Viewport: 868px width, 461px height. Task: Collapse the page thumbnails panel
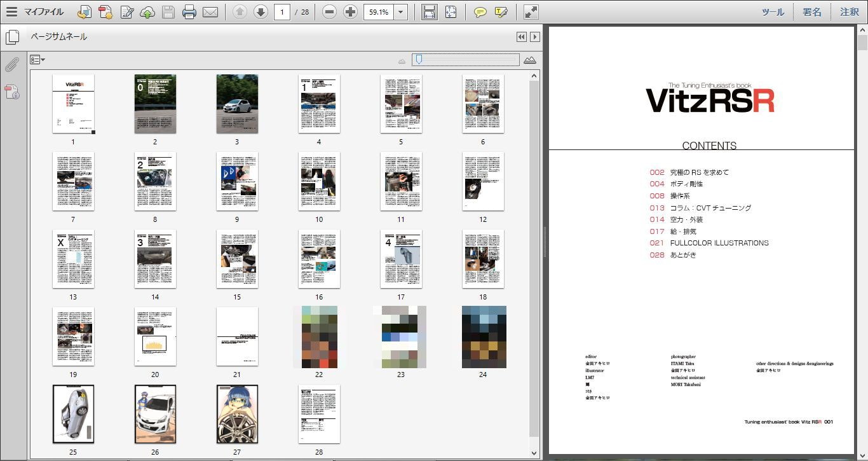tap(521, 37)
